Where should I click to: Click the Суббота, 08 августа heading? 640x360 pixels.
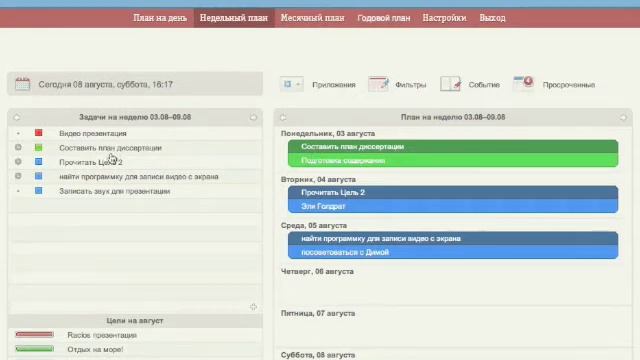point(318,355)
